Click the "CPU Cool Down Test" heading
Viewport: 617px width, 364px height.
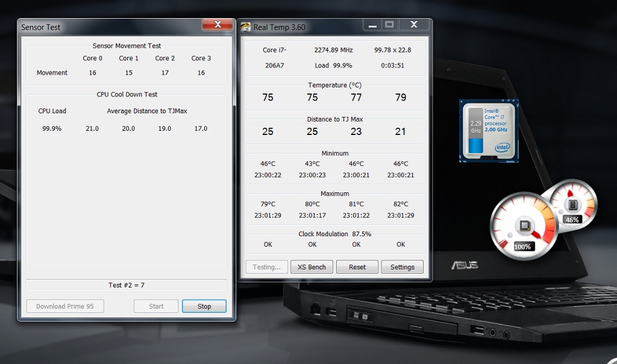[x=127, y=95]
